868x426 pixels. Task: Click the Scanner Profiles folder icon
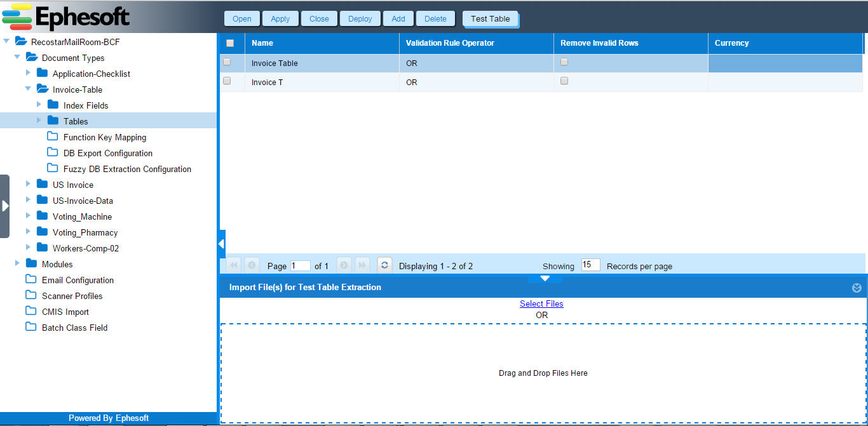(31, 296)
